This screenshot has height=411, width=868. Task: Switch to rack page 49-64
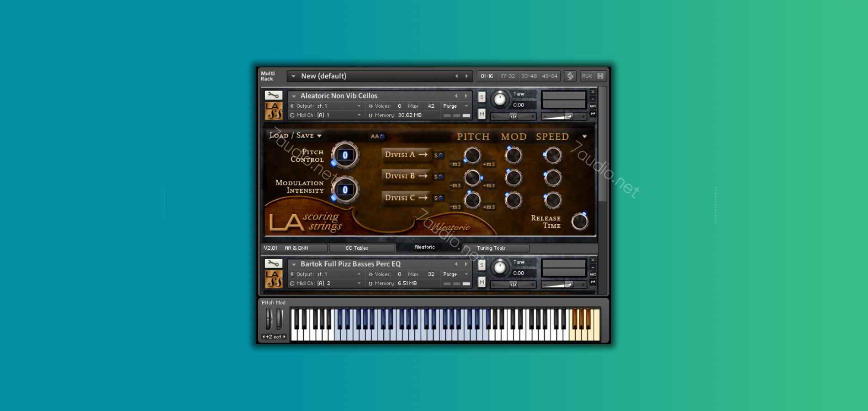(x=550, y=76)
